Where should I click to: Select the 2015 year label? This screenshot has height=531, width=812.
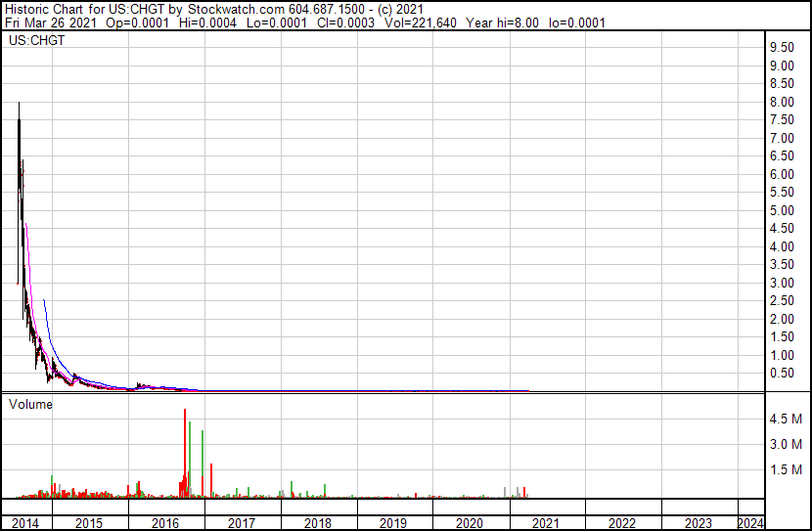tap(89, 523)
